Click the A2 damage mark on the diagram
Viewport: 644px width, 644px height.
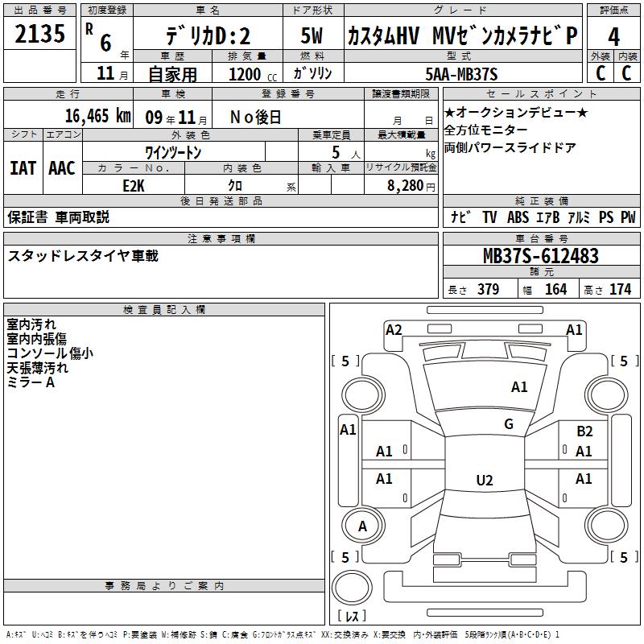click(394, 330)
